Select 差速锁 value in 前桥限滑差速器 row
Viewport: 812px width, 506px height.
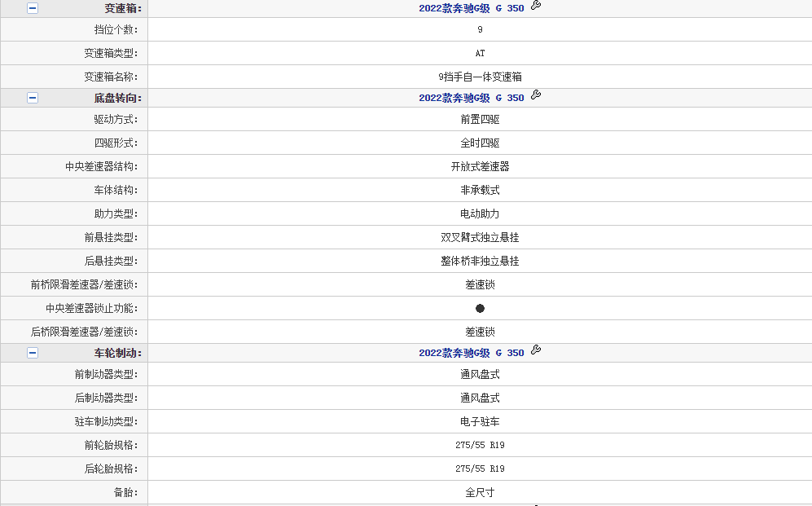(480, 284)
